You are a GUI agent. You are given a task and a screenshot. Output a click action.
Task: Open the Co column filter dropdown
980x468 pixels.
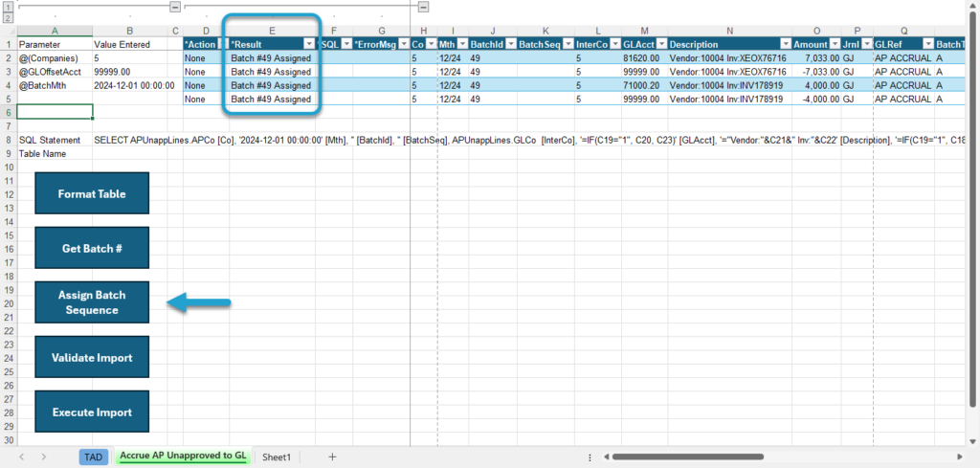pyautogui.click(x=431, y=44)
